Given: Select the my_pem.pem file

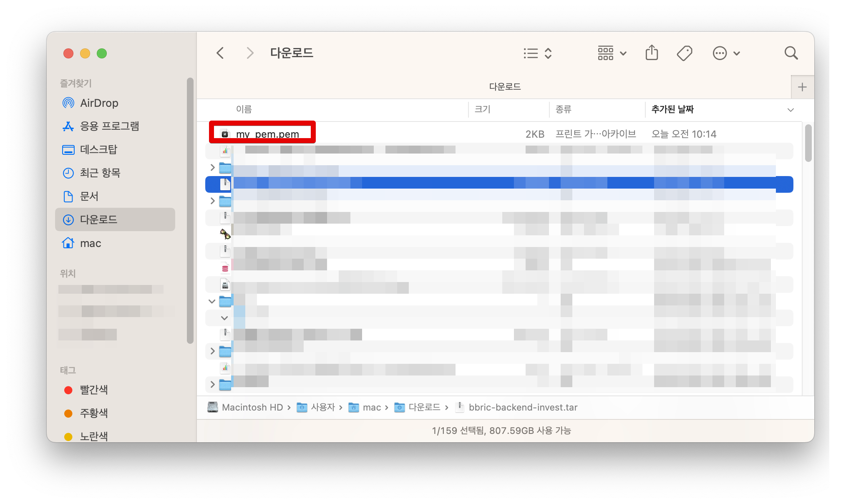Looking at the screenshot, I should [267, 134].
